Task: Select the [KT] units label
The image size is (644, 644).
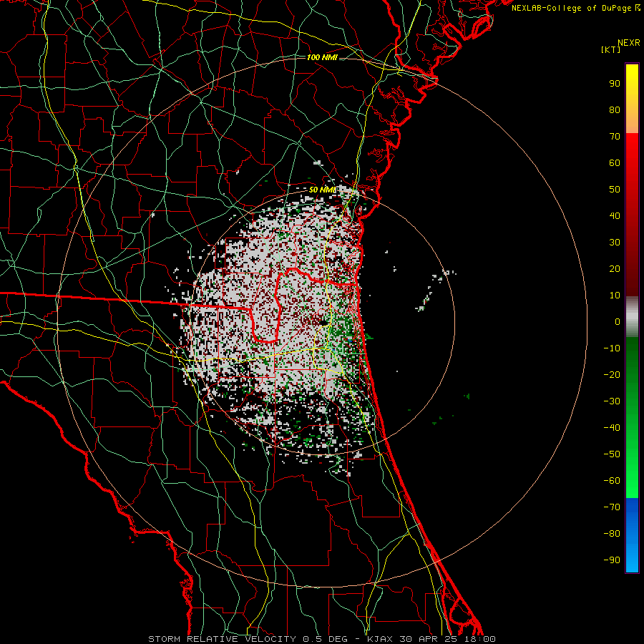Action: pyautogui.click(x=611, y=49)
